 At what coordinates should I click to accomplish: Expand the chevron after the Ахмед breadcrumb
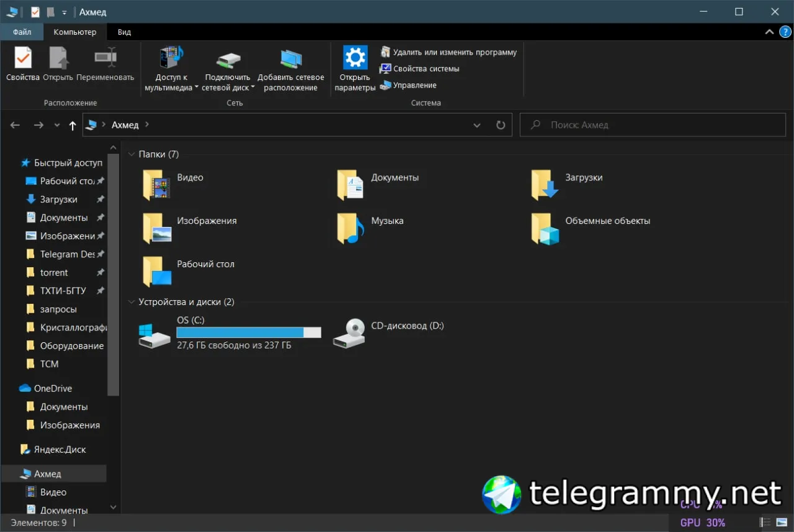[x=147, y=125]
